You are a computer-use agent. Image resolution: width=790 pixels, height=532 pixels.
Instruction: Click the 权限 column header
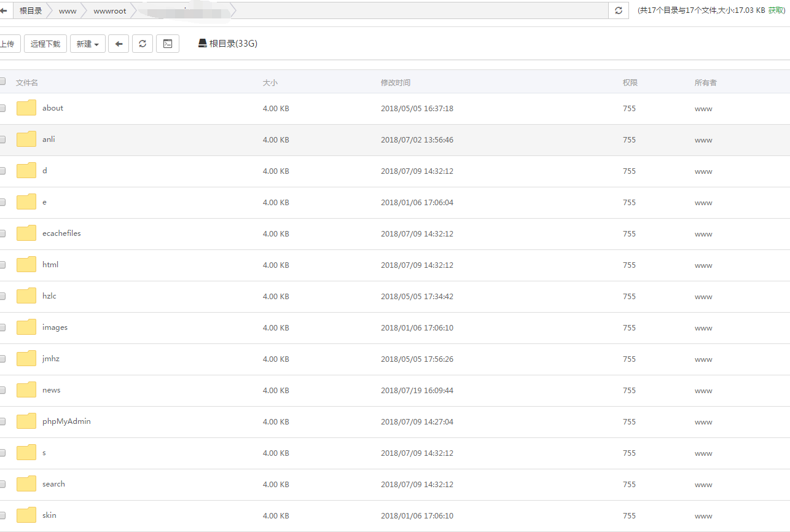pos(630,82)
